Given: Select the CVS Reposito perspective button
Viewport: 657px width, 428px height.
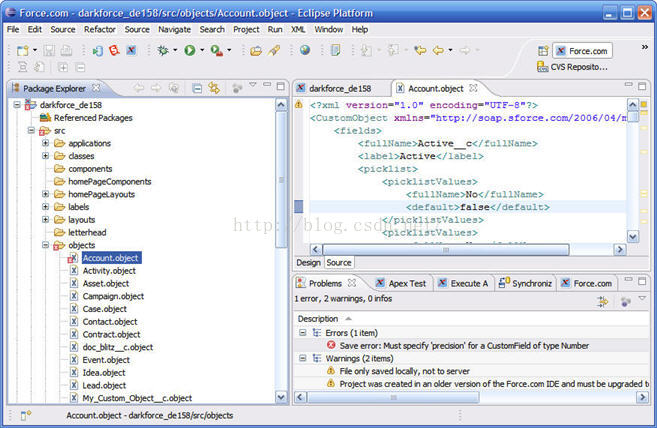Looking at the screenshot, I should click(572, 67).
